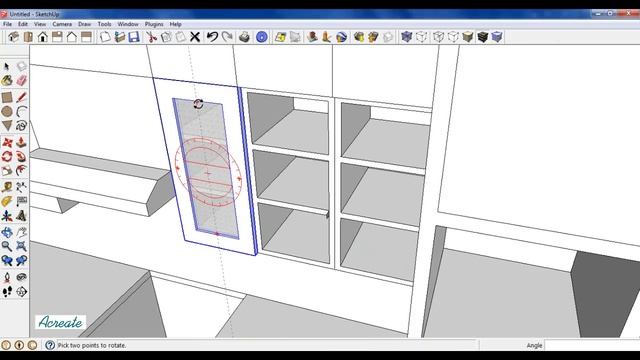This screenshot has height=360, width=640.
Task: Click the Angle measurement input field
Action: pyautogui.click(x=592, y=345)
